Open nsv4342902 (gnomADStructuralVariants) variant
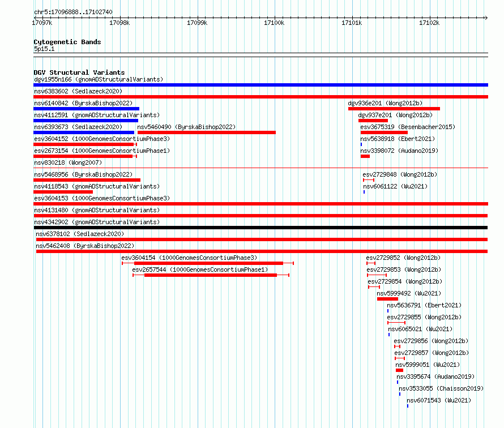504x428 pixels. pos(97,222)
